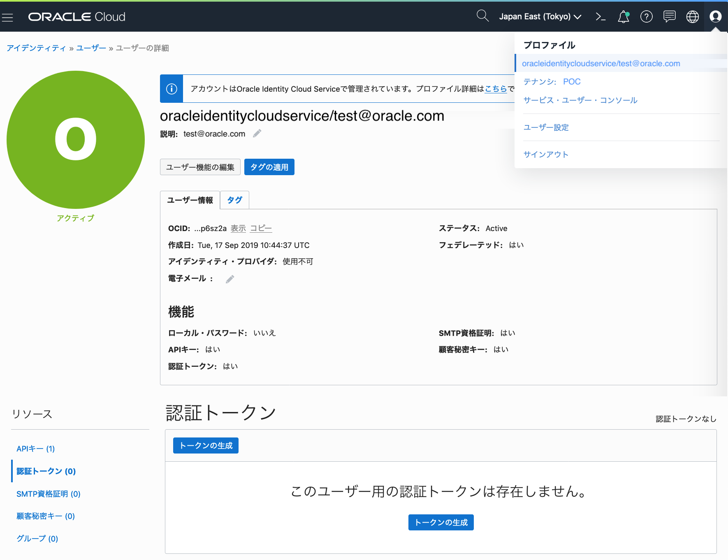Click the centered トークンの生成 button below the empty message
Screen dimensions: 728x560
pyautogui.click(x=441, y=523)
